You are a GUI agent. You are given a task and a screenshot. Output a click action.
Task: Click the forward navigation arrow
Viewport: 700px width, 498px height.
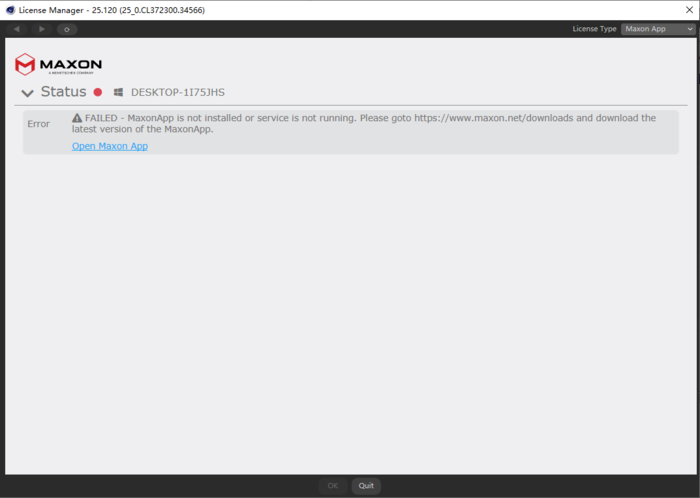click(41, 29)
